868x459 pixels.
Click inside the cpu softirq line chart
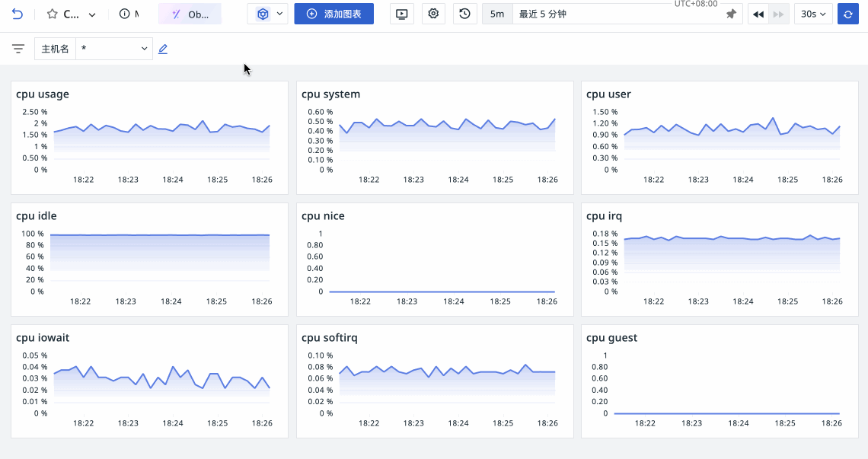(x=447, y=384)
